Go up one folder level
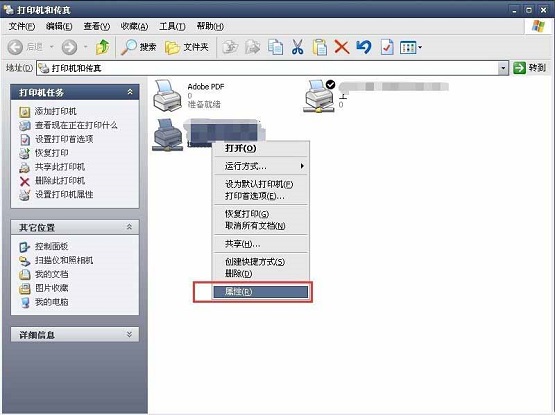Image resolution: width=555 pixels, height=415 pixels. click(103, 47)
